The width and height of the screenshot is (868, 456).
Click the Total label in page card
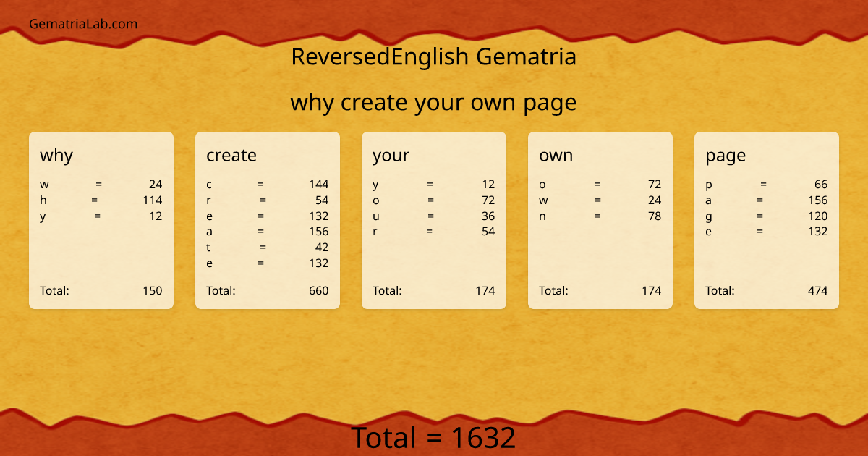click(720, 291)
